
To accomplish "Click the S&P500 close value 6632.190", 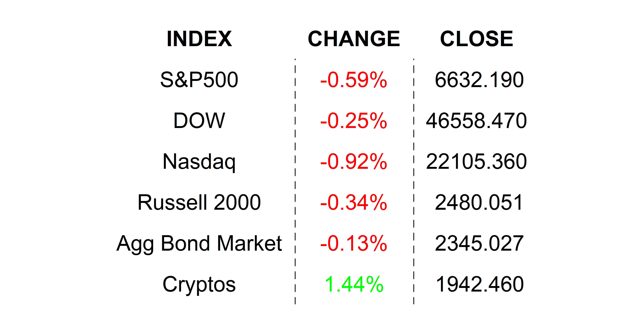I will (x=479, y=80).
